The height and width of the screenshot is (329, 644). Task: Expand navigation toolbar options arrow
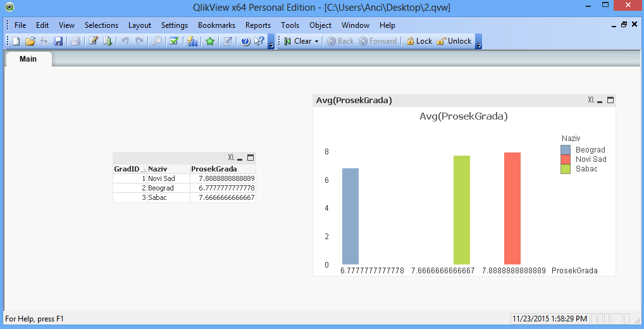click(479, 42)
